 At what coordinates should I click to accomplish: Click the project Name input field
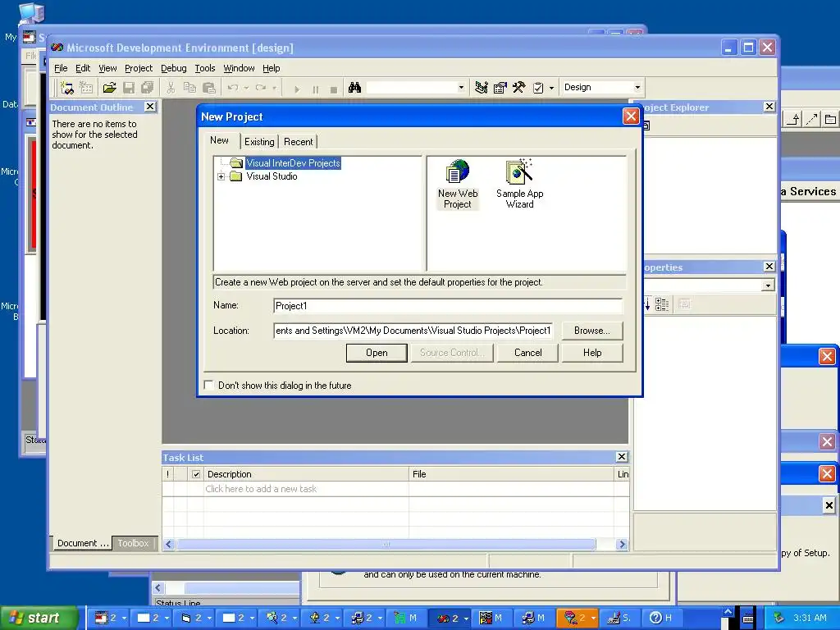tap(448, 306)
